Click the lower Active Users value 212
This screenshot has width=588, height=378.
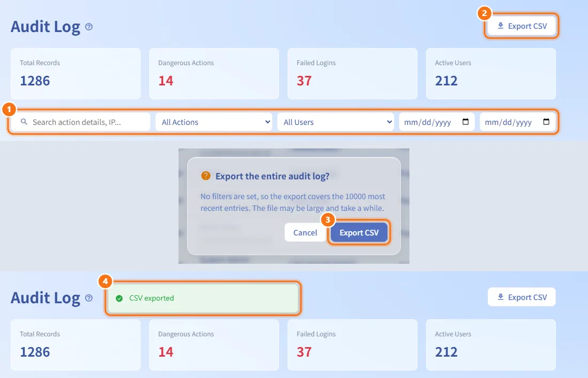pyautogui.click(x=446, y=352)
